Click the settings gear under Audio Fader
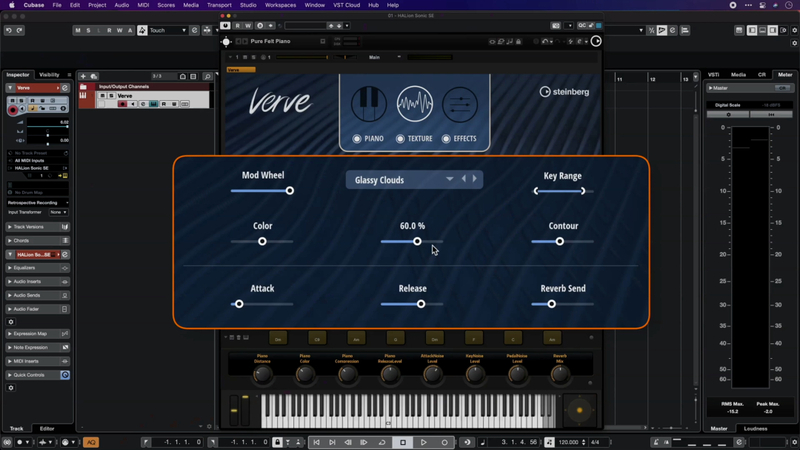Image resolution: width=800 pixels, height=450 pixels. (11, 322)
